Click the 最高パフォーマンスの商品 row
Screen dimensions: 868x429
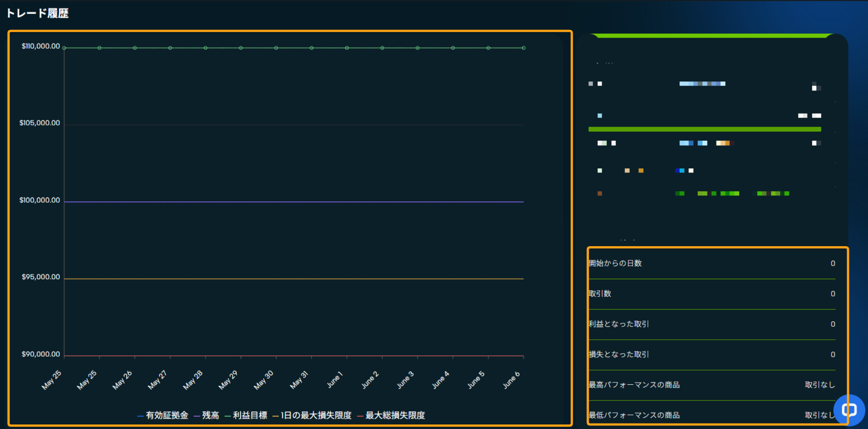point(711,385)
